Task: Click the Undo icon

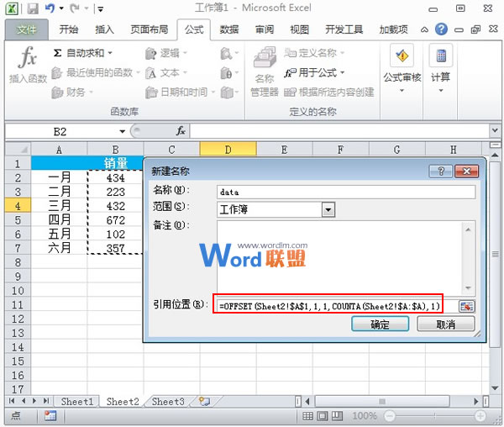Action: 50,8
